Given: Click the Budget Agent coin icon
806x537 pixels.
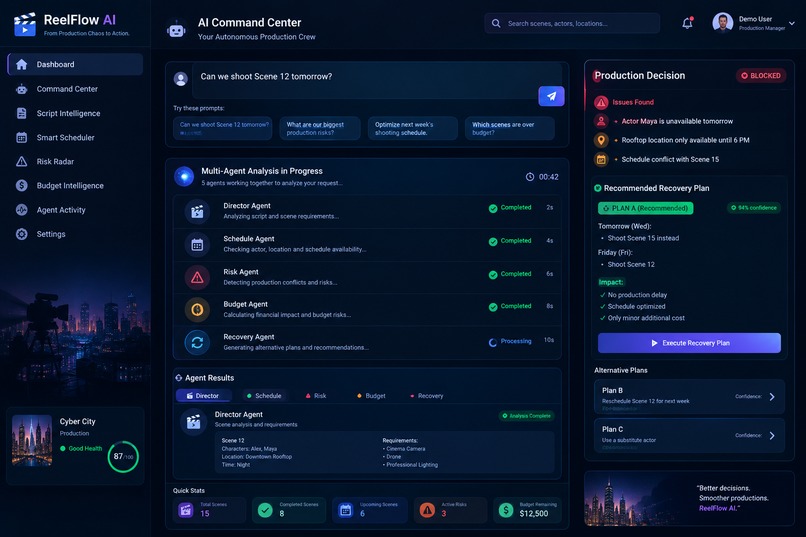Looking at the screenshot, I should [x=197, y=310].
